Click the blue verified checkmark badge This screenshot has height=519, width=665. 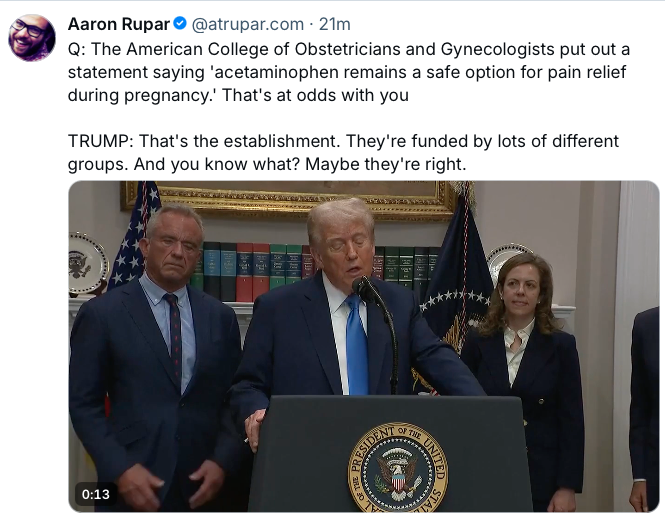(x=180, y=23)
